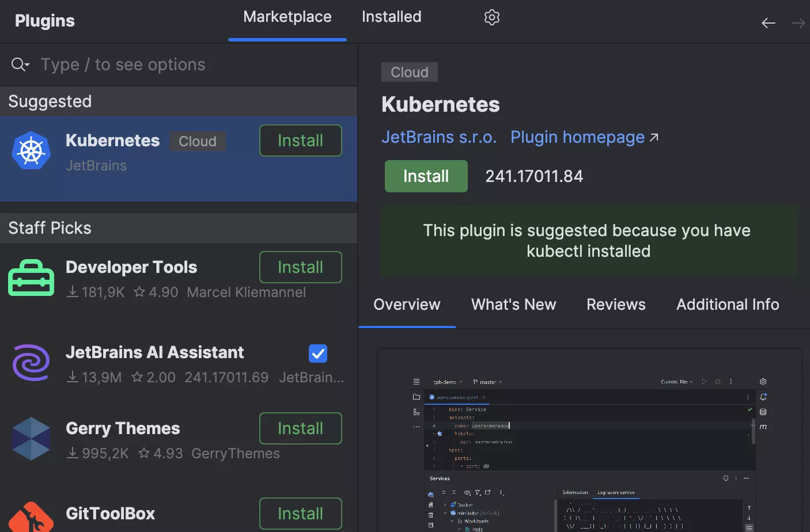The height and width of the screenshot is (532, 810).
Task: Switch to the Reviews tab
Action: 615,304
